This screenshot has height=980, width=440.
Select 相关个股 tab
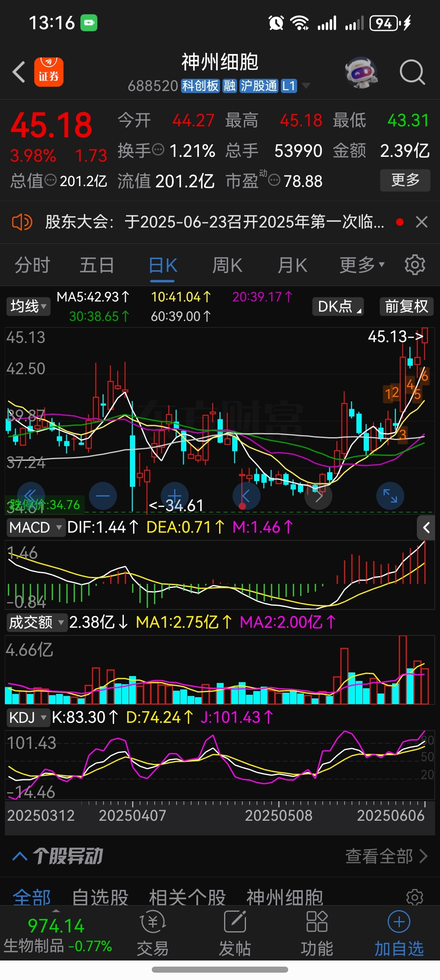click(x=187, y=897)
